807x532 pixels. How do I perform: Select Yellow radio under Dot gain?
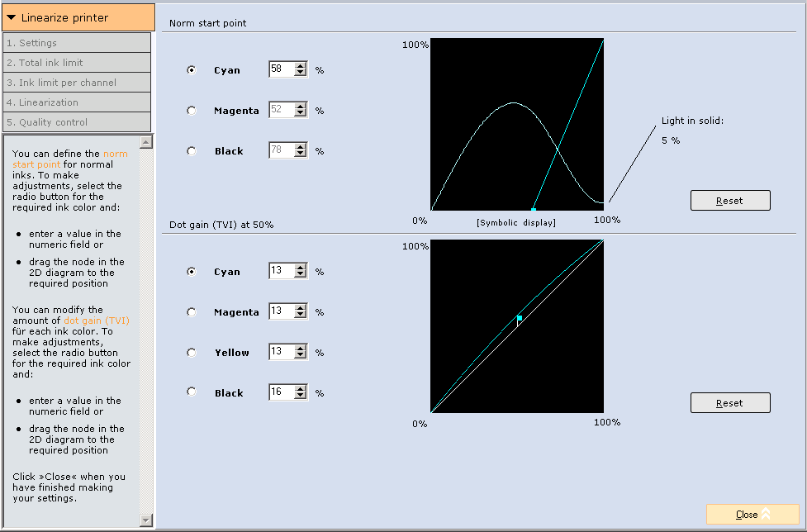tap(192, 353)
